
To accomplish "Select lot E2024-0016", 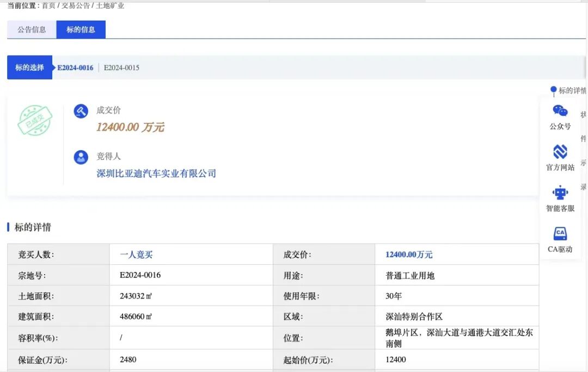I will pos(75,68).
